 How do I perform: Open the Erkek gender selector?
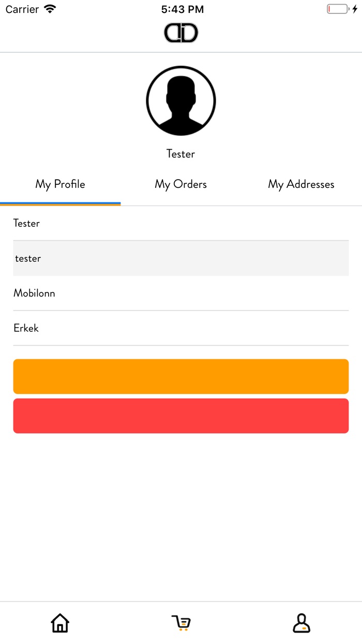(x=181, y=328)
